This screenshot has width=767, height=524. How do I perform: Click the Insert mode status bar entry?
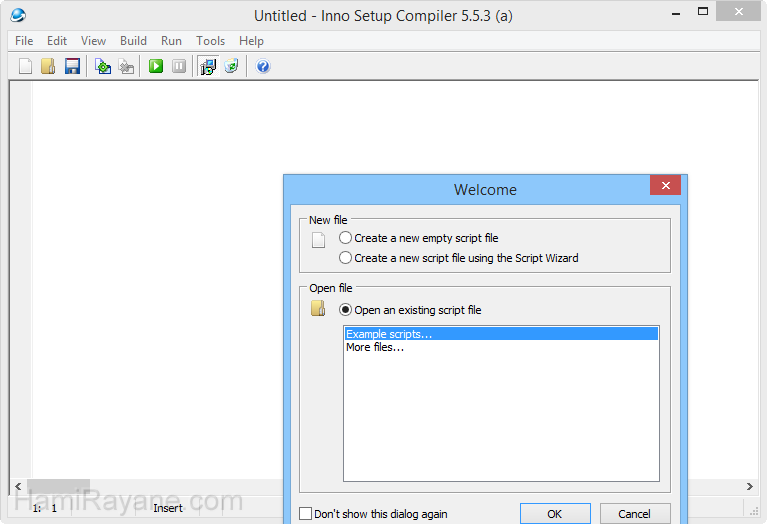168,508
